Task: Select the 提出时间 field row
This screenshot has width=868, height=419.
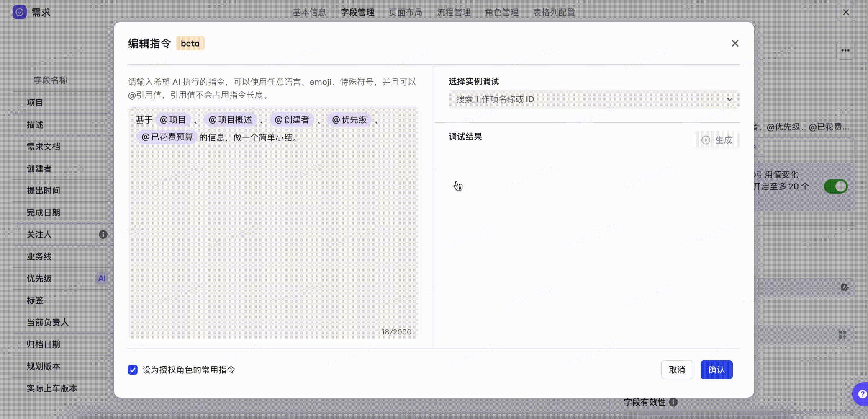Action: (63, 191)
